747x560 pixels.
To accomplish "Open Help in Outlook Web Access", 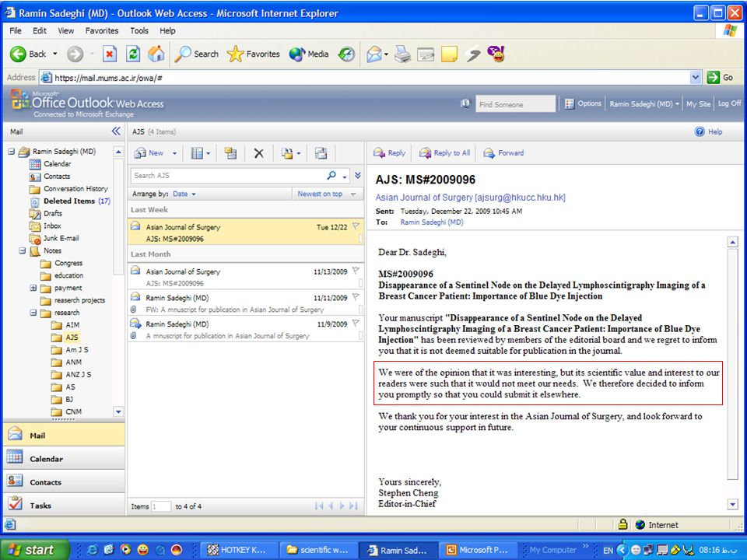I will click(709, 132).
